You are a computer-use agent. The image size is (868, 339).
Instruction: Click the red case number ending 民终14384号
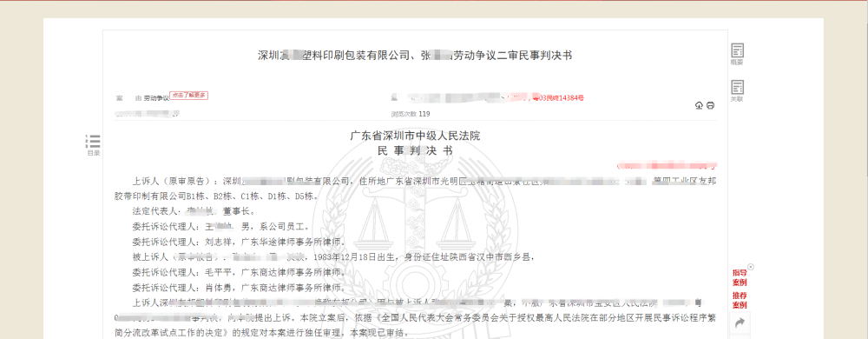click(x=557, y=98)
